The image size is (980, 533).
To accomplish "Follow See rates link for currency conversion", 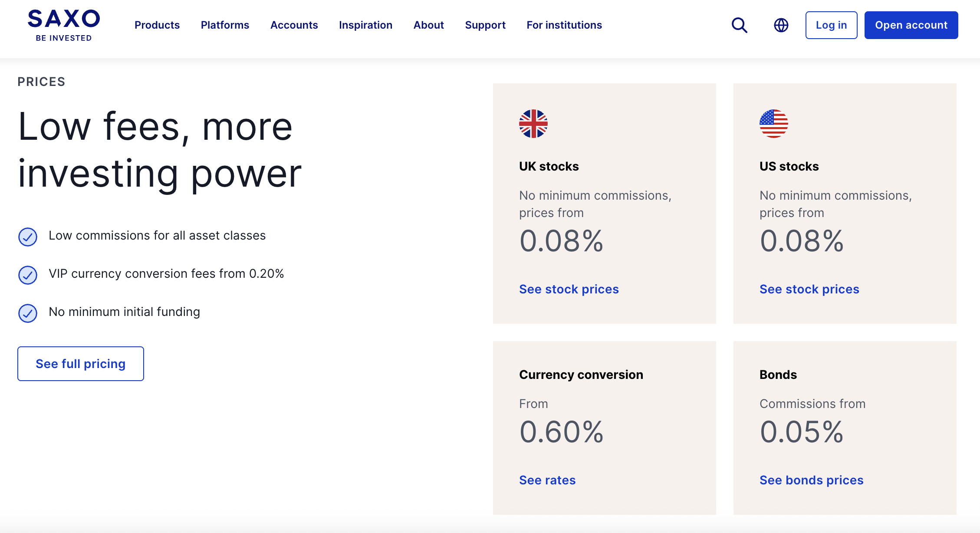I will click(x=547, y=480).
